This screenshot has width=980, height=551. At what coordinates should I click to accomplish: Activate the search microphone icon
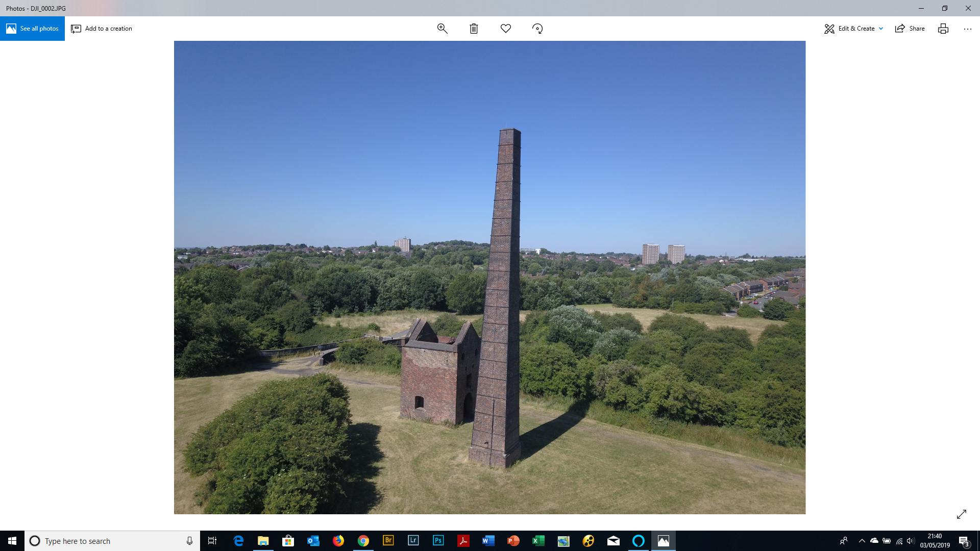click(189, 541)
